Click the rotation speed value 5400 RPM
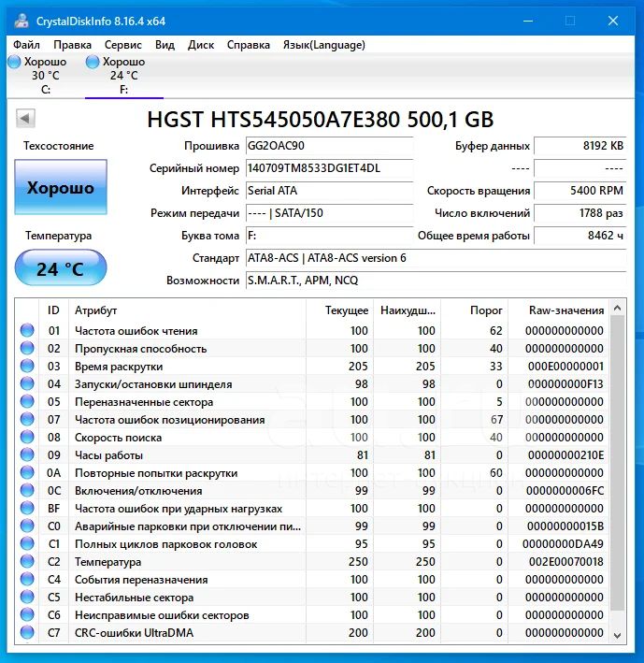The width and height of the screenshot is (644, 663). coord(580,191)
